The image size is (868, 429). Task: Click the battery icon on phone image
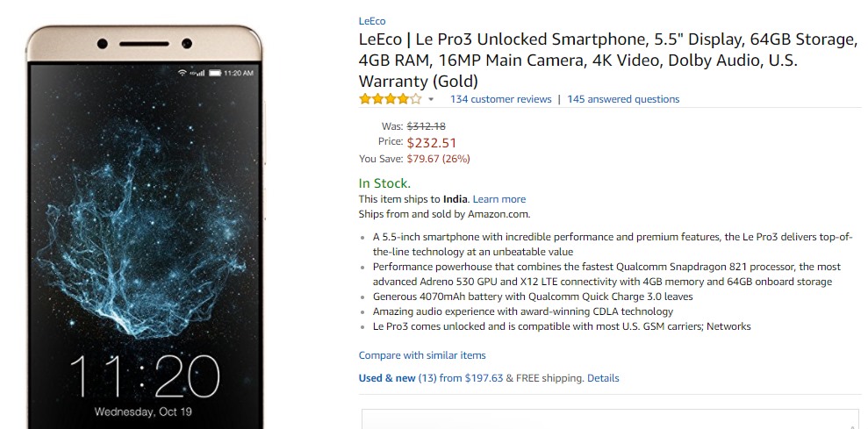click(215, 73)
